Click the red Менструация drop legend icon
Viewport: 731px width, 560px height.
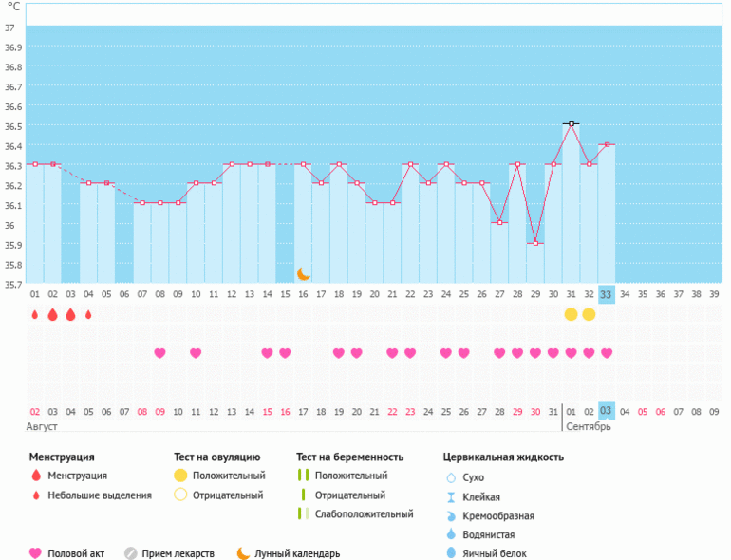[36, 476]
